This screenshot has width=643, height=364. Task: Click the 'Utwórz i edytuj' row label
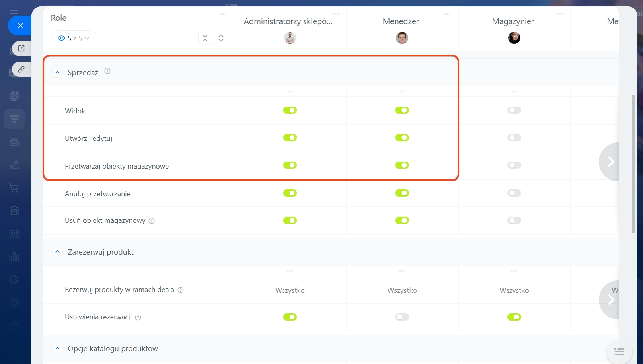click(x=88, y=138)
